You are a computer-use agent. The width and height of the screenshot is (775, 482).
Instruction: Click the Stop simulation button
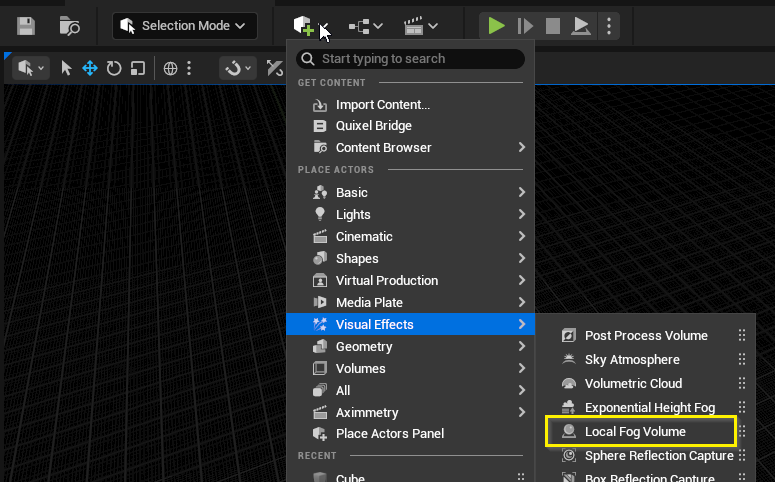(x=552, y=26)
